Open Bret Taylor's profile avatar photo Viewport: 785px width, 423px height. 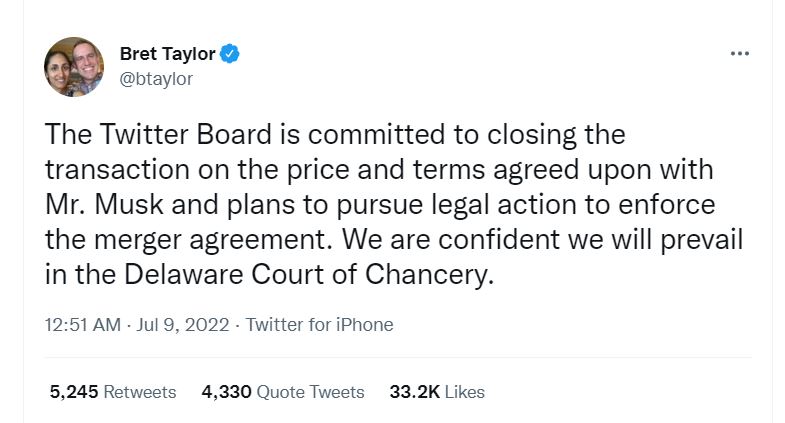tap(74, 67)
